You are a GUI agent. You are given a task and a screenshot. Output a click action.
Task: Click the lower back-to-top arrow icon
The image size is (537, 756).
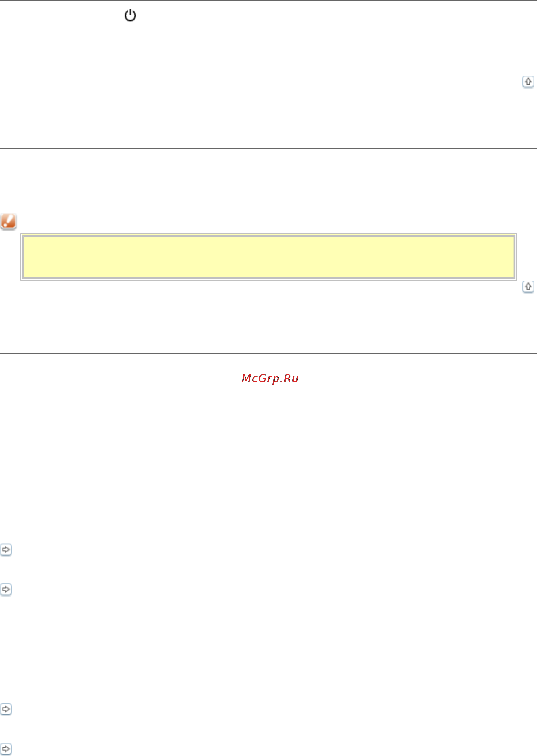pyautogui.click(x=528, y=287)
